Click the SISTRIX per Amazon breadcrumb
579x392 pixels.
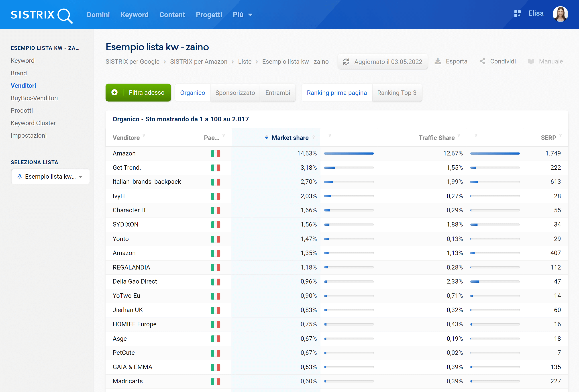point(199,61)
